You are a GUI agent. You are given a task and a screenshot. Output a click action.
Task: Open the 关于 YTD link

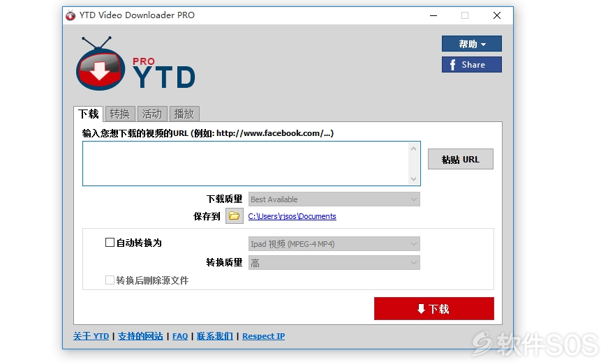tap(91, 336)
